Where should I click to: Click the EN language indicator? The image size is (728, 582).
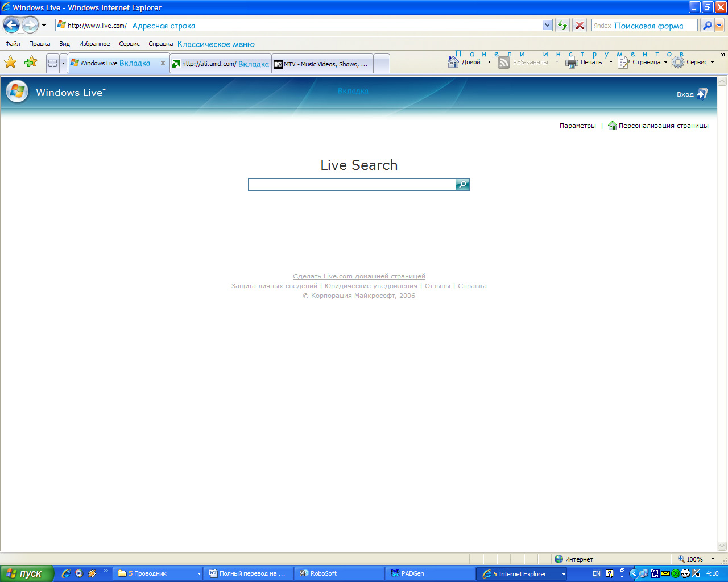(x=597, y=573)
